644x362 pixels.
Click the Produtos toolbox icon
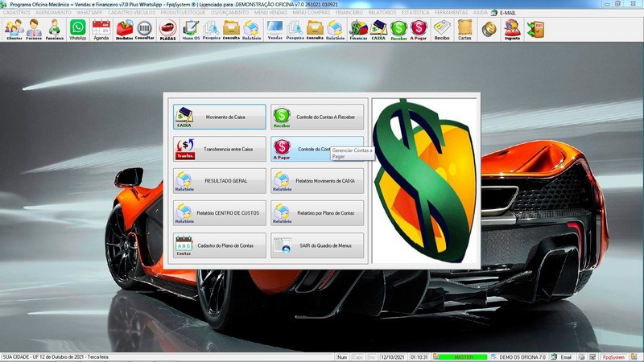pos(125,30)
